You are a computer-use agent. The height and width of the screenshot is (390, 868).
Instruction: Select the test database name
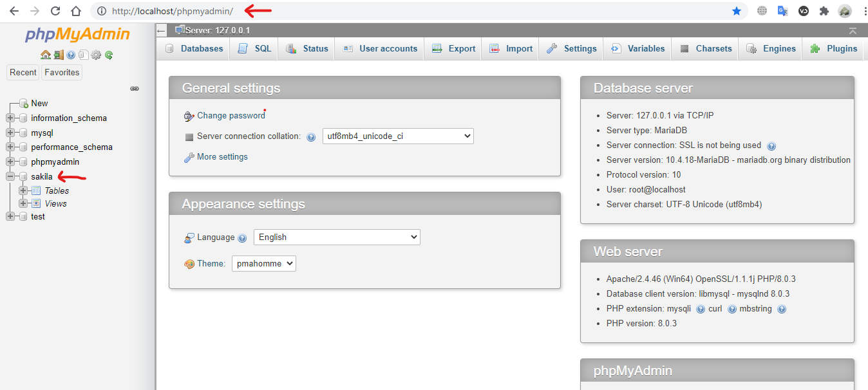point(38,216)
